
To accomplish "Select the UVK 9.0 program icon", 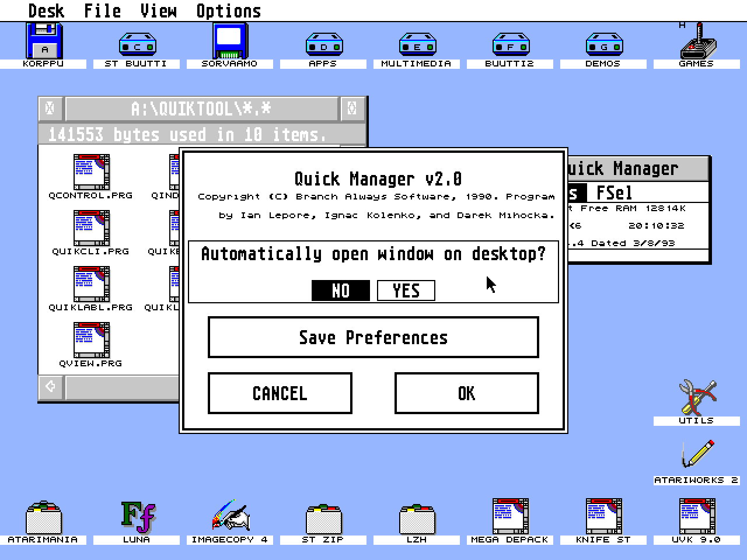I will click(x=697, y=516).
